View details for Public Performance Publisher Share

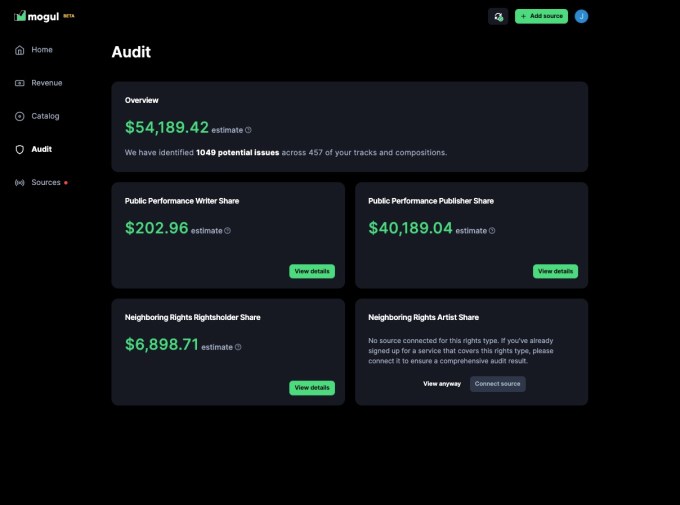555,271
